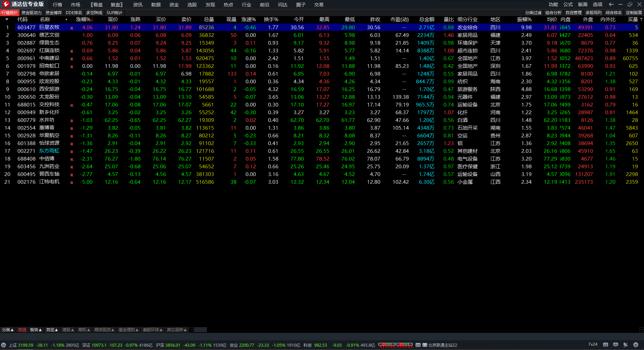Click the satellite dish icon in status bar
The height and width of the screenshot is (350, 644).
pos(626,345)
